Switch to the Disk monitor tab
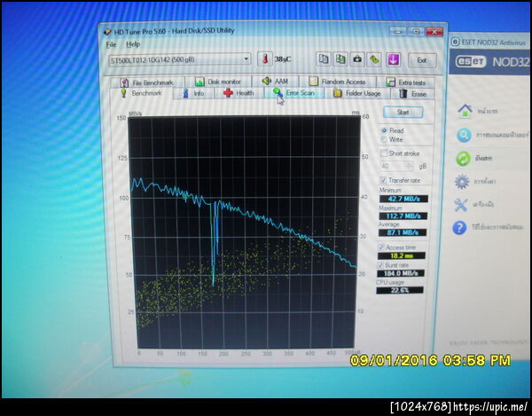This screenshot has width=532, height=416. pyautogui.click(x=218, y=82)
